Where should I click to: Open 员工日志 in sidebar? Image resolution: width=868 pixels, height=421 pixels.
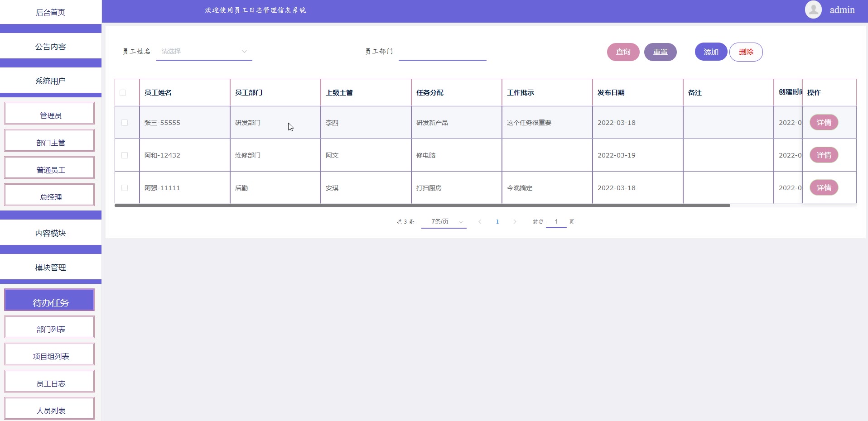tap(49, 382)
